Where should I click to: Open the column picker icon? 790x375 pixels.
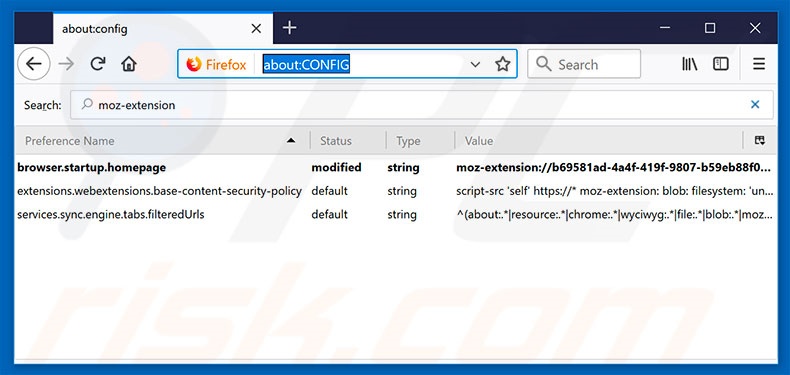[760, 141]
